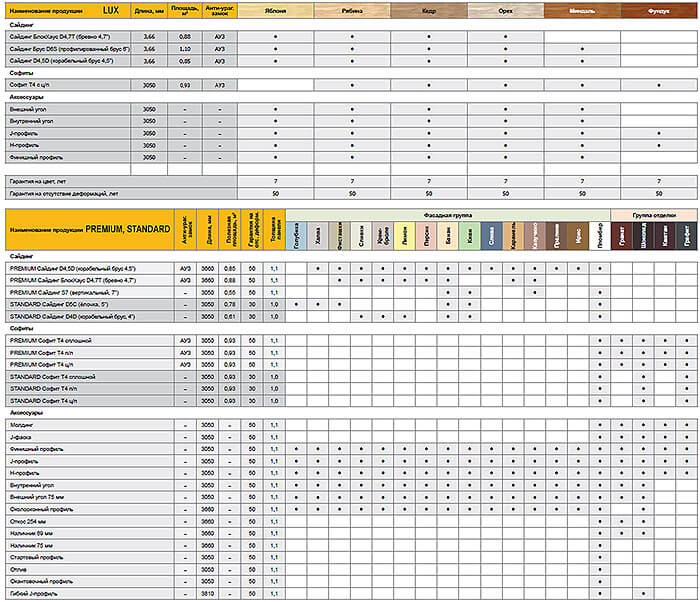Screen dimensions: 700x602
Task: Pick the Миндаль brown color swatch
Action: [582, 11]
